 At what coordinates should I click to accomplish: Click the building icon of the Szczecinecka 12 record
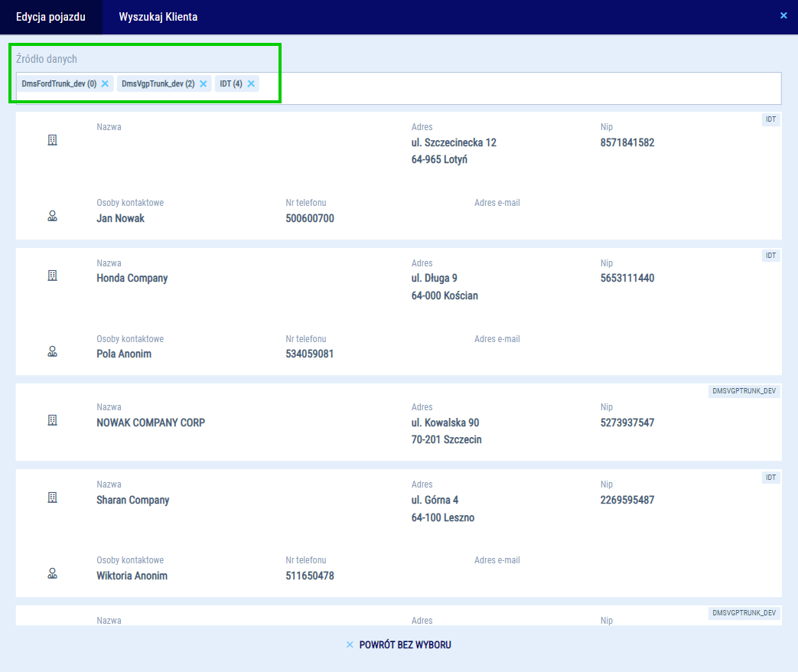point(53,140)
